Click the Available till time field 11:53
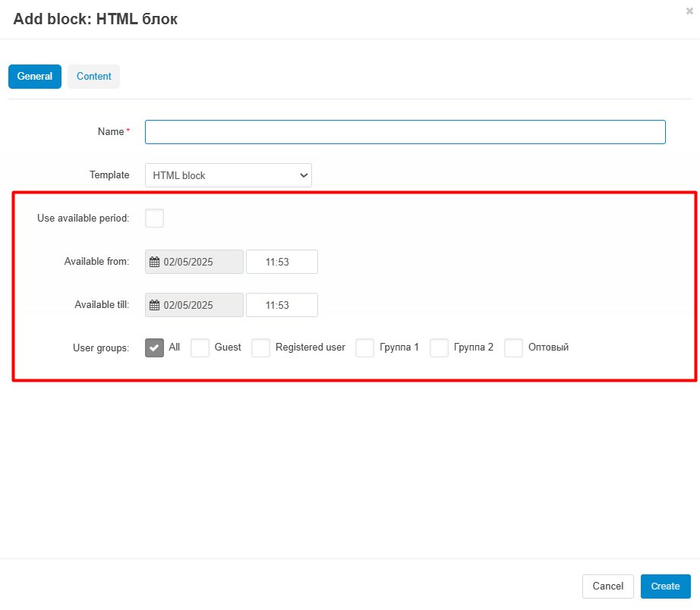 pyautogui.click(x=282, y=305)
